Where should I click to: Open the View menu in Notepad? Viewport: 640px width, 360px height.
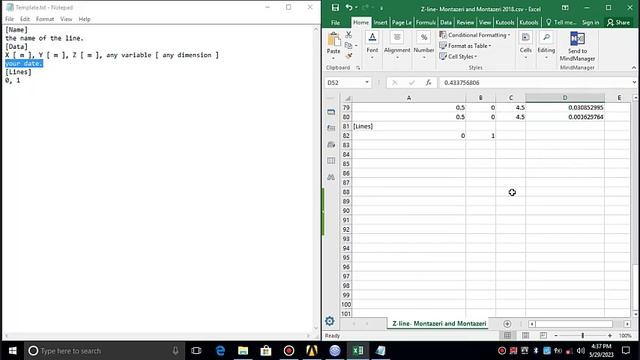click(x=66, y=19)
